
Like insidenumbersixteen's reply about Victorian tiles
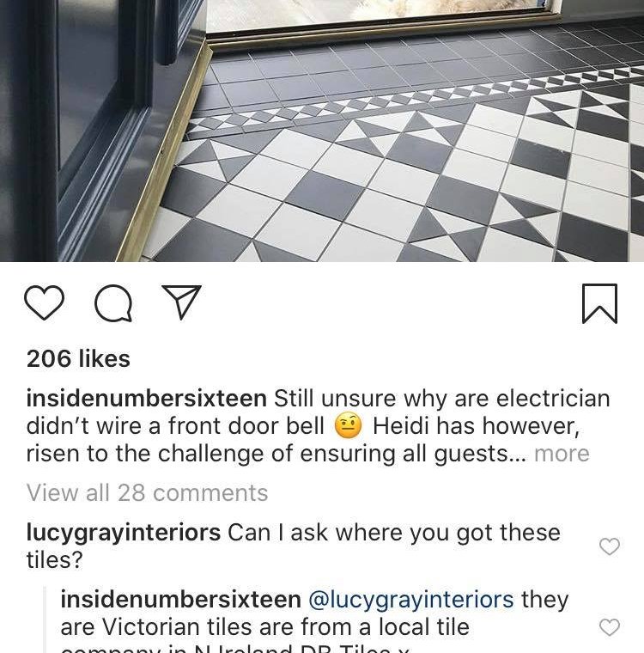[x=610, y=626]
